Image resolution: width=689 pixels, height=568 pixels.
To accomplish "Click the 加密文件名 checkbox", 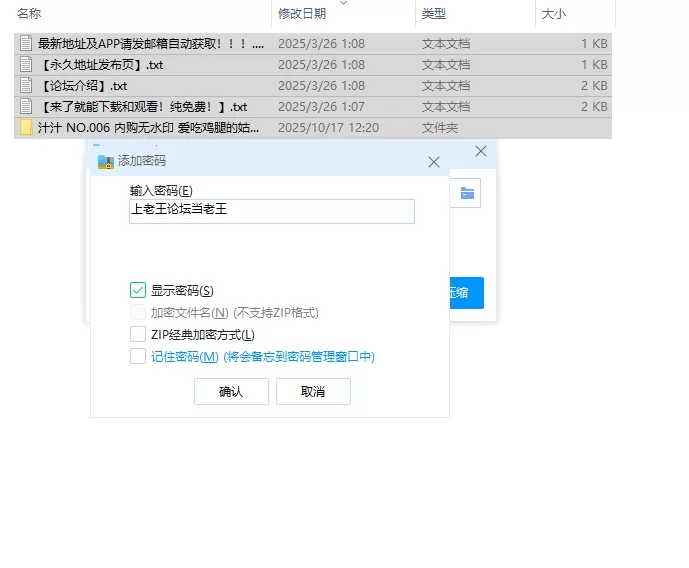I will 138,313.
